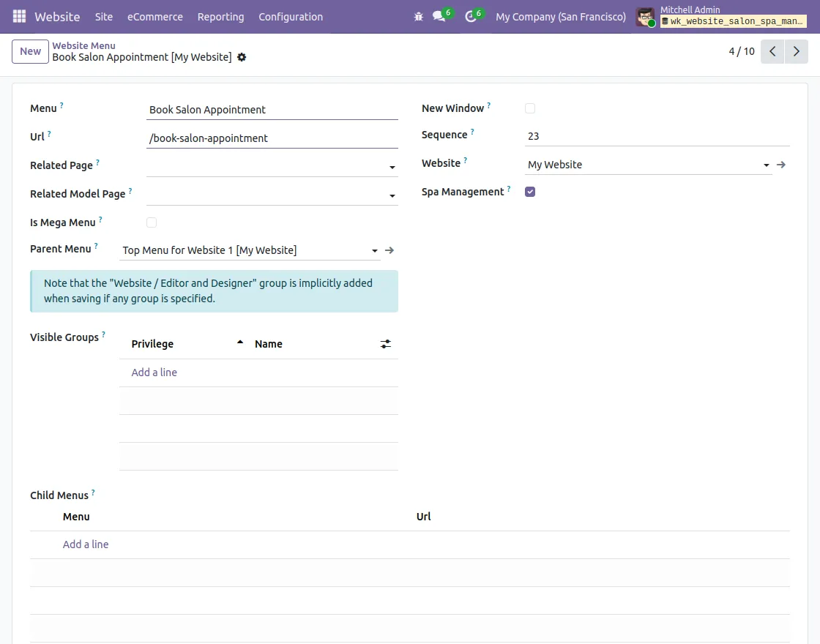The height and width of the screenshot is (644, 820).
Task: Toggle the Is Mega Menu checkbox
Action: click(152, 222)
